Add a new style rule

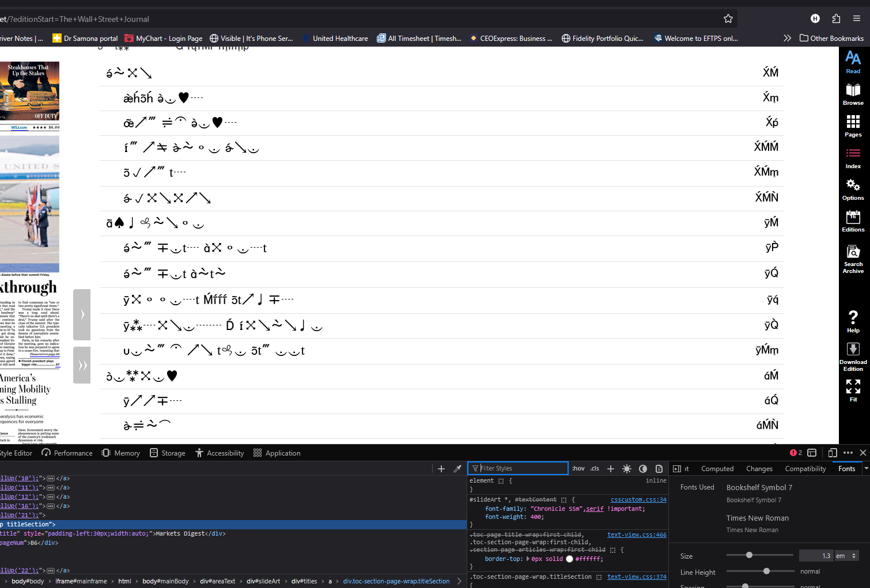(611, 469)
